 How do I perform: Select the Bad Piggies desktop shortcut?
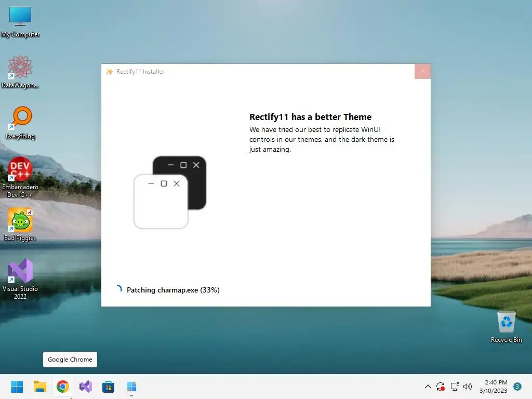point(20,224)
